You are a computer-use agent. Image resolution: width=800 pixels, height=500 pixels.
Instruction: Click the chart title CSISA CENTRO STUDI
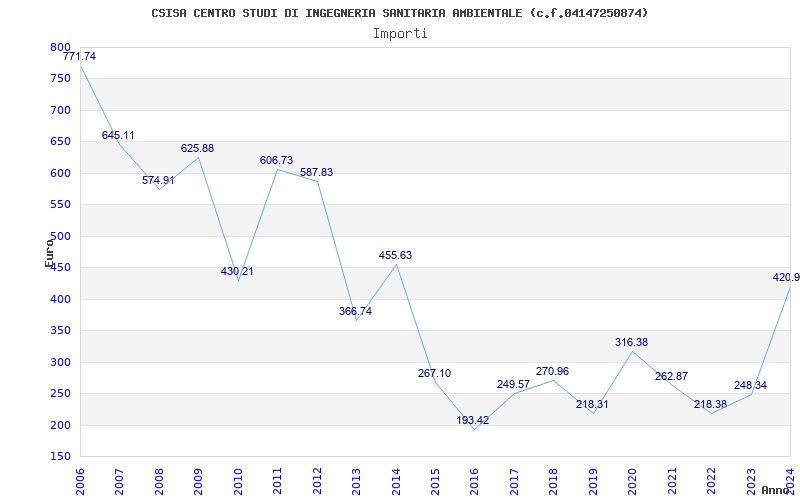tap(400, 13)
